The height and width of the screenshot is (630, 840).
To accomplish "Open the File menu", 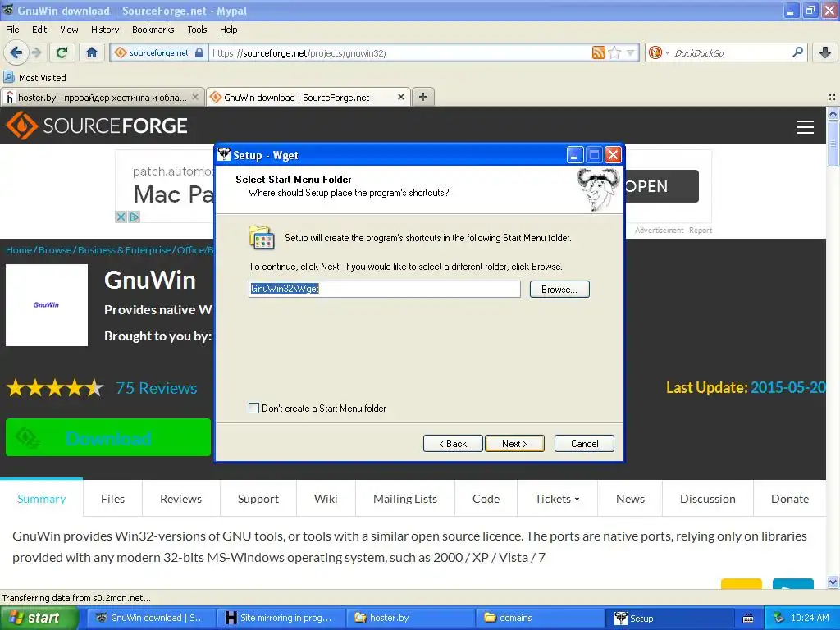I will 12,30.
